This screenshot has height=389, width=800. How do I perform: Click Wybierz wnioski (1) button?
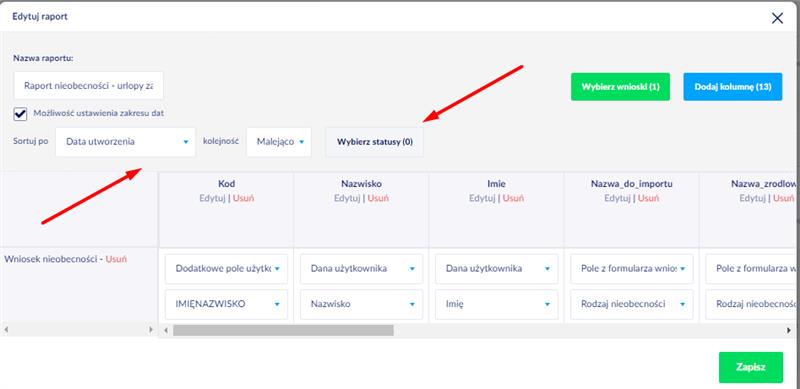click(x=620, y=87)
